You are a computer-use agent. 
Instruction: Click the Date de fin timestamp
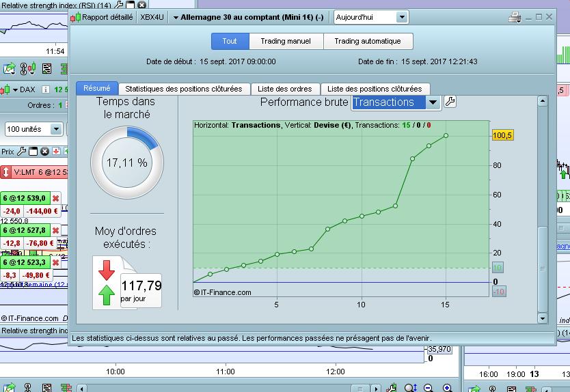tap(439, 61)
